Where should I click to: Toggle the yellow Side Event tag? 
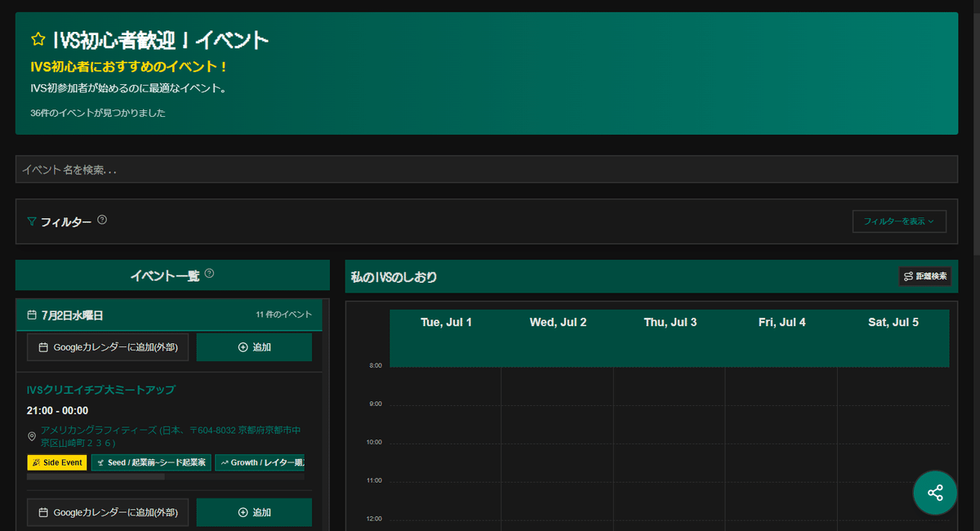pos(56,462)
